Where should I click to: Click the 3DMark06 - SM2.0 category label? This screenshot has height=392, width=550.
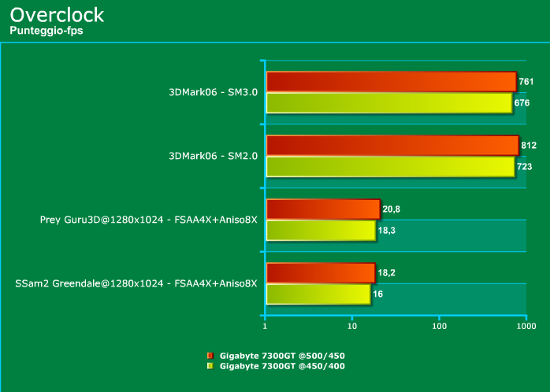(214, 156)
